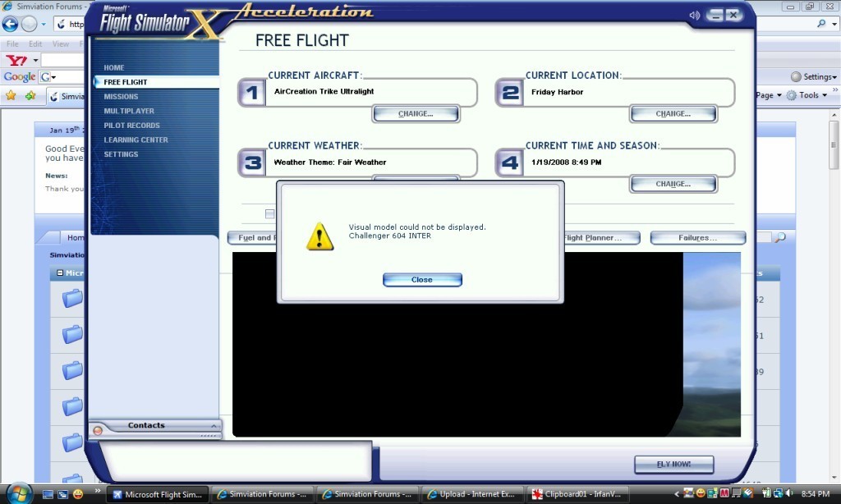
Task: Click the red status icon in Contacts bar
Action: [98, 431]
